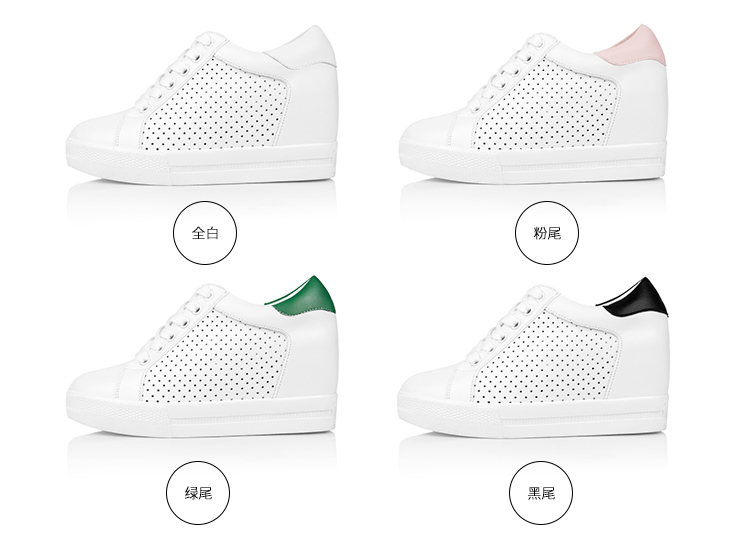Click the laces of the all-white sneaker
Viewport: 750px width, 537px height.
click(178, 72)
